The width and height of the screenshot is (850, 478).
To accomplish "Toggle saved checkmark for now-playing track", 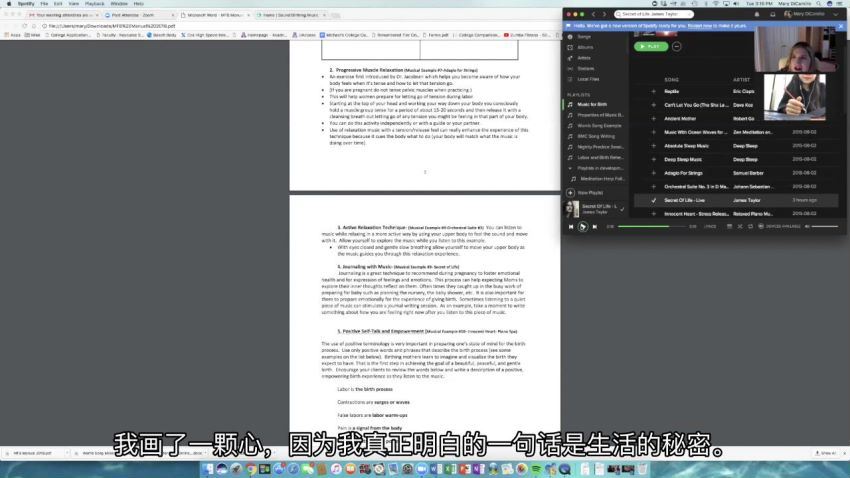I will point(622,209).
